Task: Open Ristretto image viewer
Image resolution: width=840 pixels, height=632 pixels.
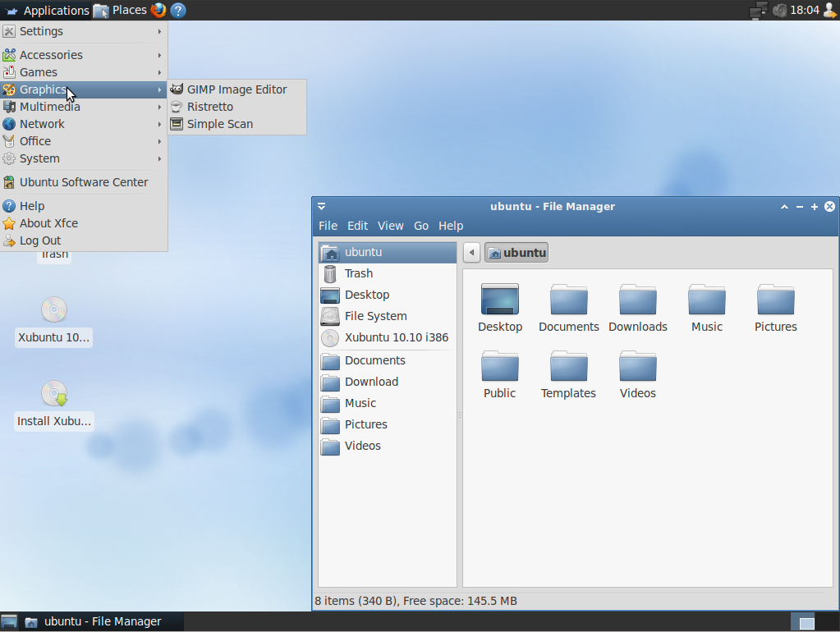Action: [236, 107]
